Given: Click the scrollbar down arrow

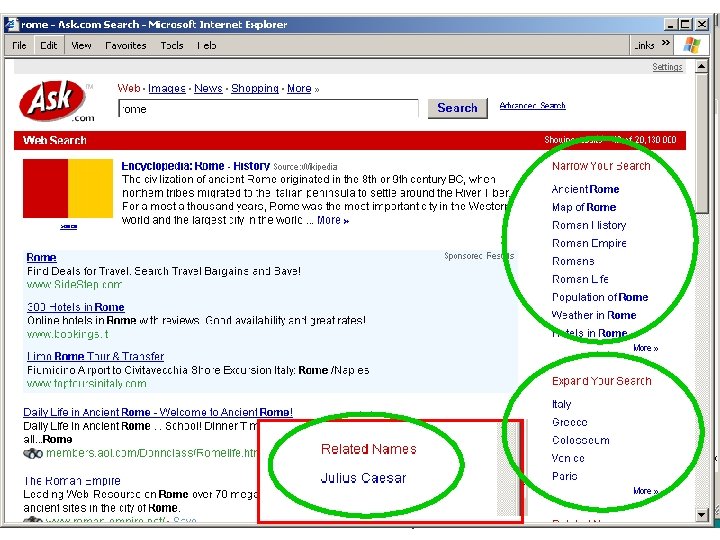Looking at the screenshot, I should tap(701, 514).
